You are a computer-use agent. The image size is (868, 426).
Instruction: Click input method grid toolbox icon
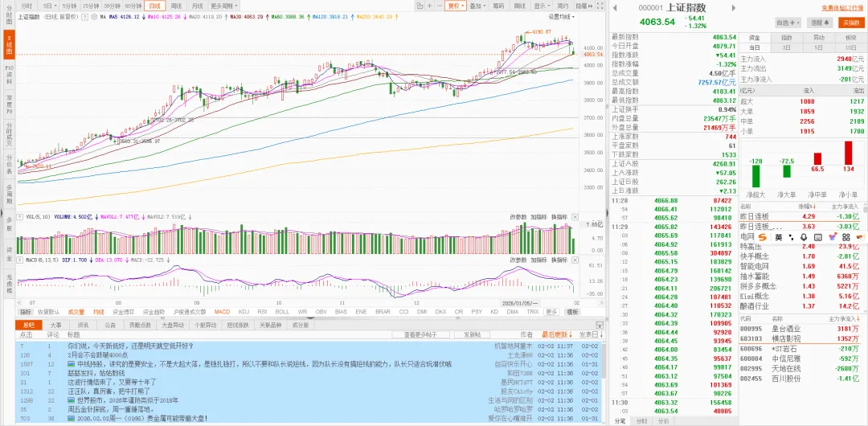click(845, 237)
